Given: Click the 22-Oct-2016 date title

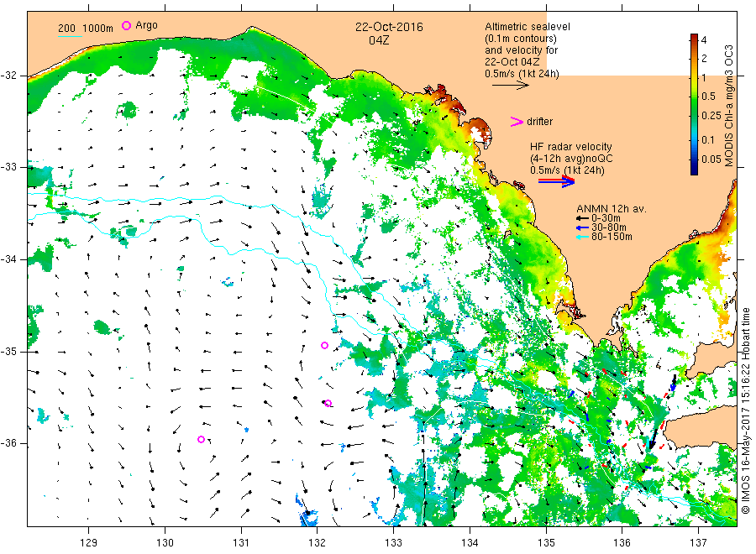Looking at the screenshot, I should 389,27.
